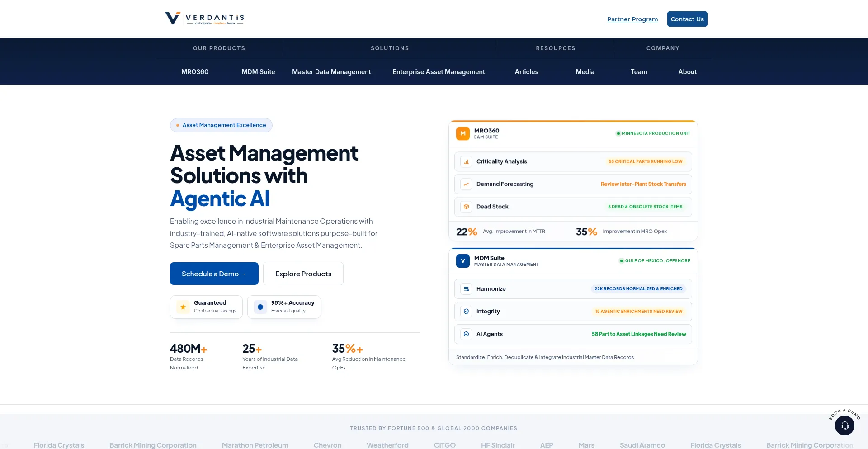This screenshot has height=449, width=868.
Task: Open the Company menu section
Action: [x=663, y=48]
